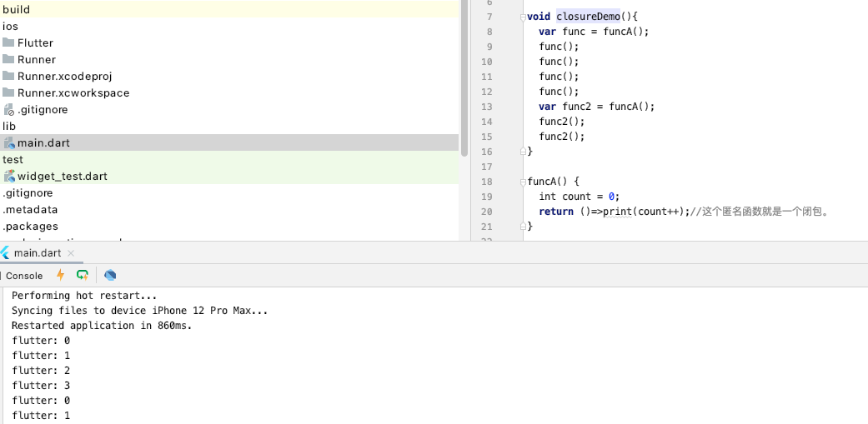Select Runner.xcodeproj in project tree

point(229,76)
